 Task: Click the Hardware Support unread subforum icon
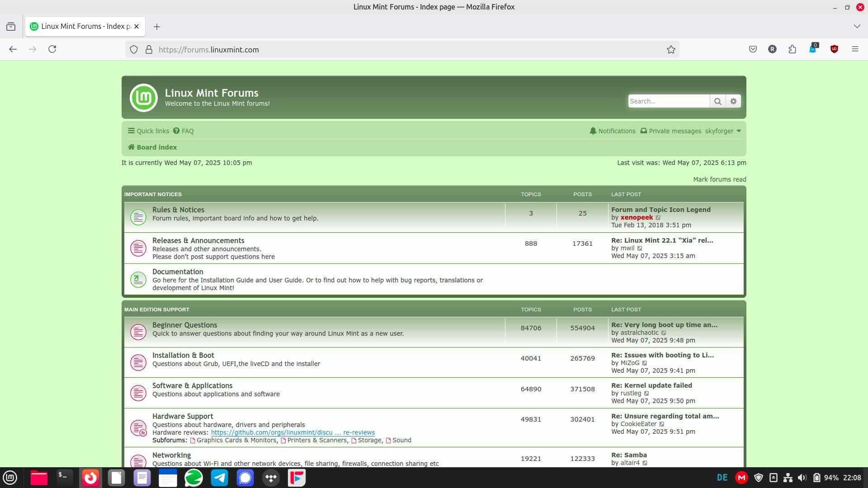pyautogui.click(x=138, y=428)
